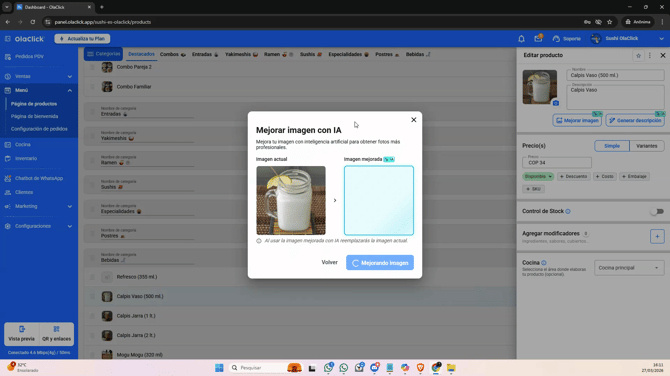The height and width of the screenshot is (376, 670).
Task: Open Cocina in sidebar
Action: point(23,144)
